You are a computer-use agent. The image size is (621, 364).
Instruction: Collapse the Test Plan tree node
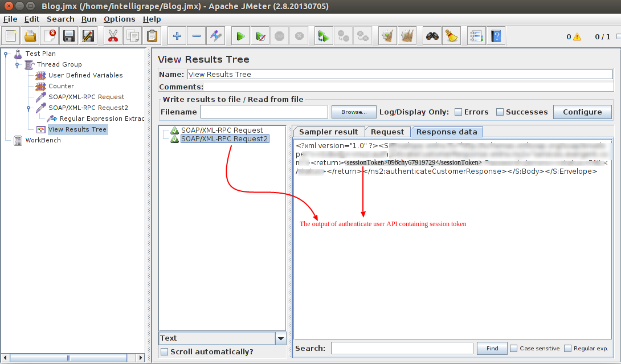(6, 54)
